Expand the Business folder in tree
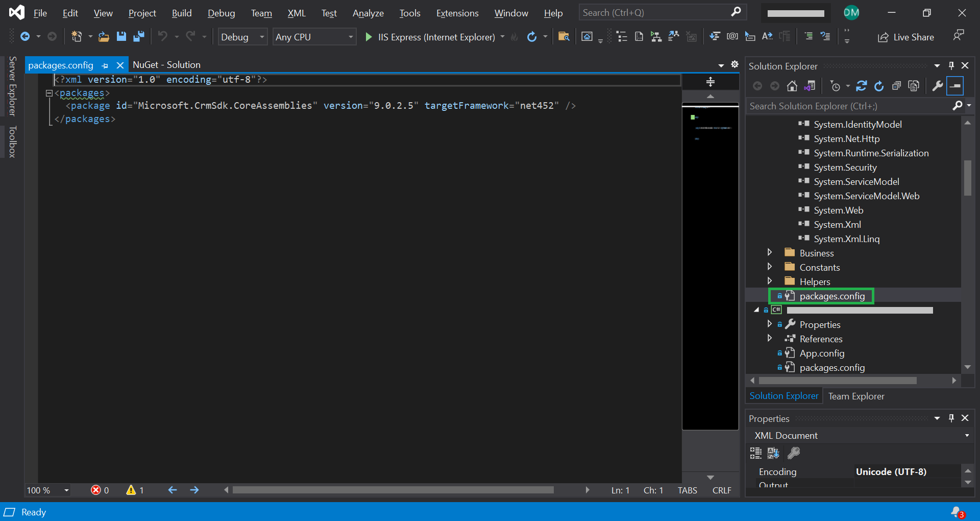The image size is (980, 521). (770, 253)
